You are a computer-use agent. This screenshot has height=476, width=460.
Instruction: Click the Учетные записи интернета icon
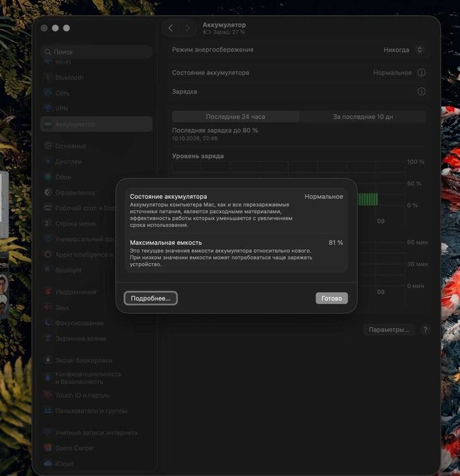[48, 432]
